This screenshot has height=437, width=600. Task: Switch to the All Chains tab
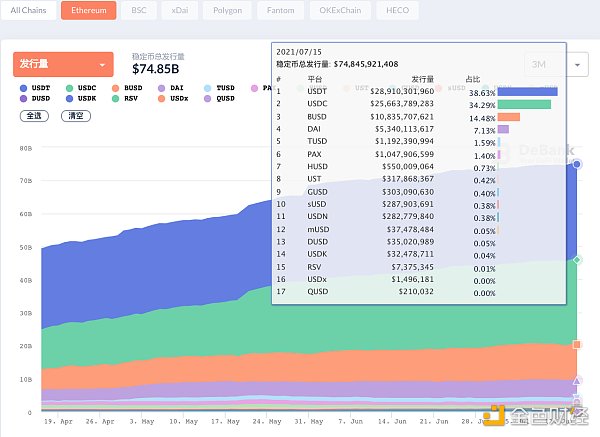point(28,11)
